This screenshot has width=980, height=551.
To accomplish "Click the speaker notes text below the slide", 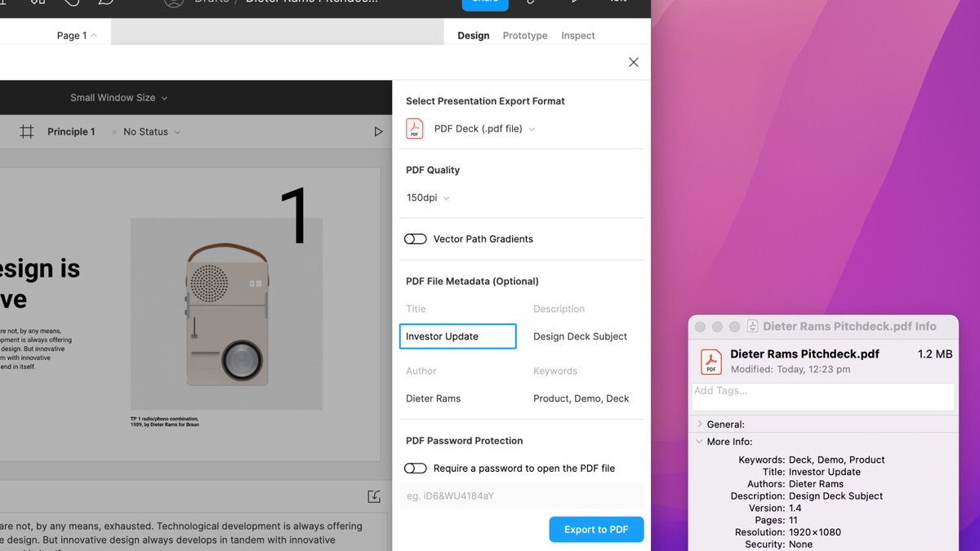I will coord(181,534).
